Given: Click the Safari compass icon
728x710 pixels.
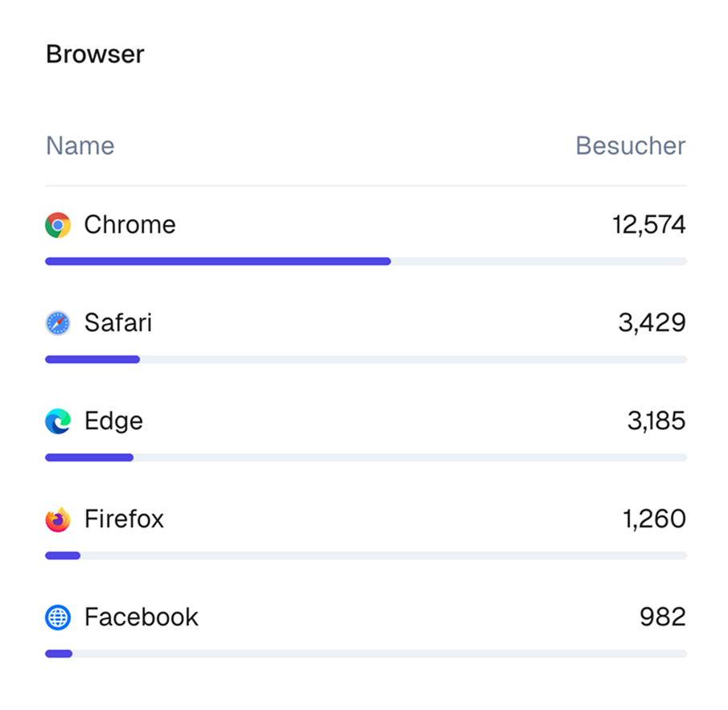Looking at the screenshot, I should click(58, 323).
